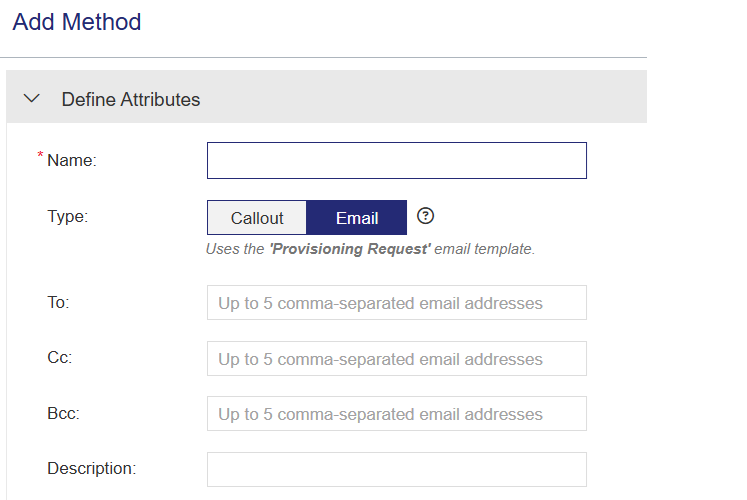Click the Add Method page heading
Image resolution: width=747 pixels, height=500 pixels.
[x=77, y=22]
